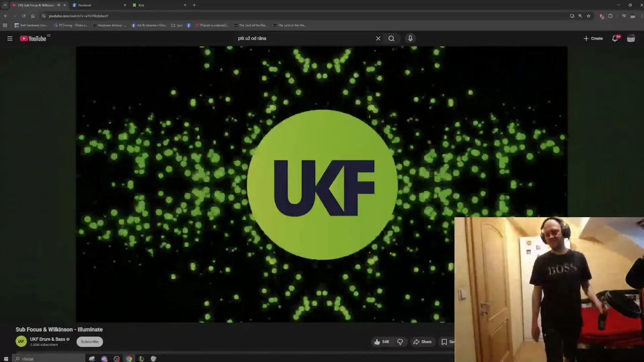Save the video to a playlist

[x=447, y=342]
